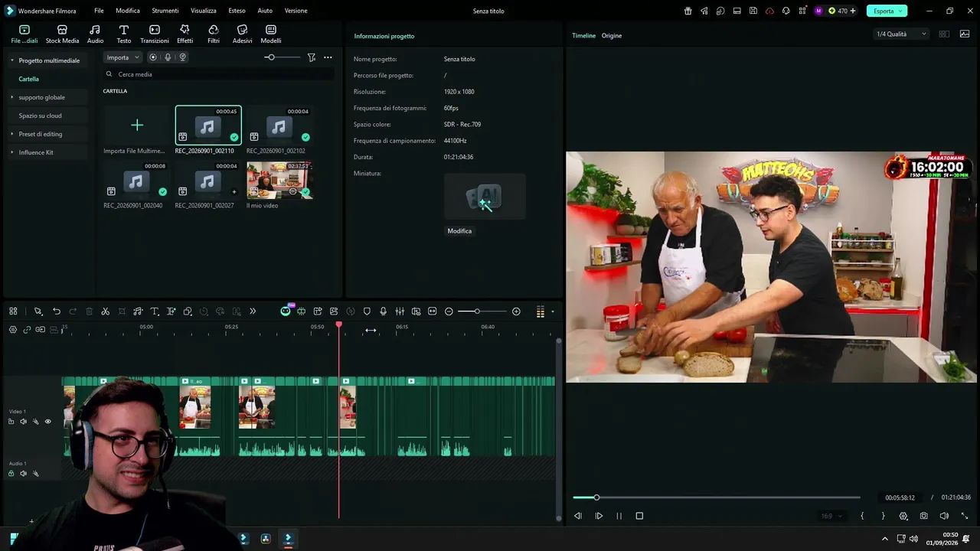
Task: Save the project with the floppy disk icon
Action: 753,11
